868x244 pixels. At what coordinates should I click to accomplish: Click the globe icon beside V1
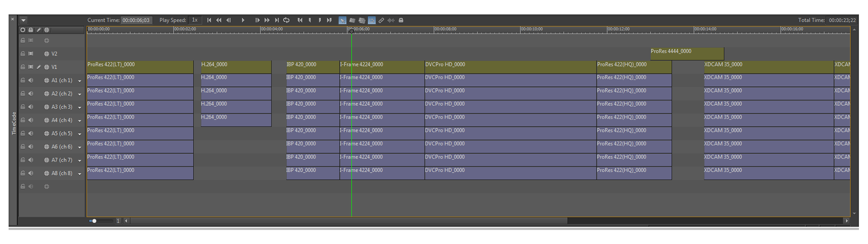[x=47, y=67]
